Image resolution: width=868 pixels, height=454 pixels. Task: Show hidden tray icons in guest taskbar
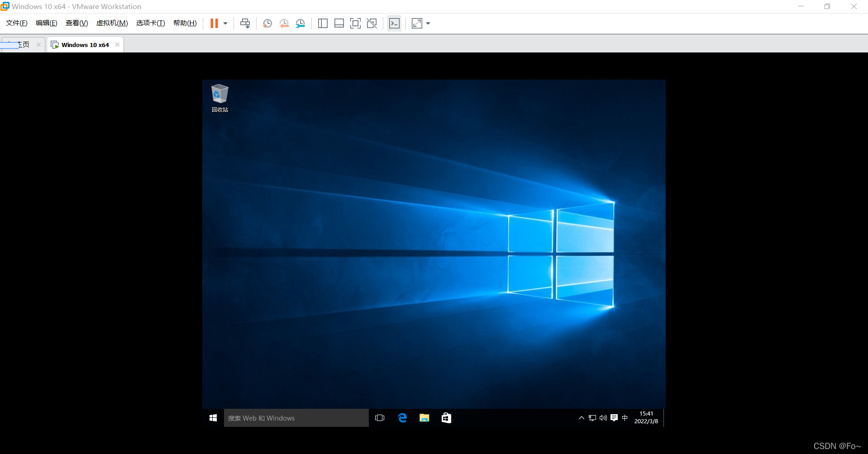[x=581, y=418]
